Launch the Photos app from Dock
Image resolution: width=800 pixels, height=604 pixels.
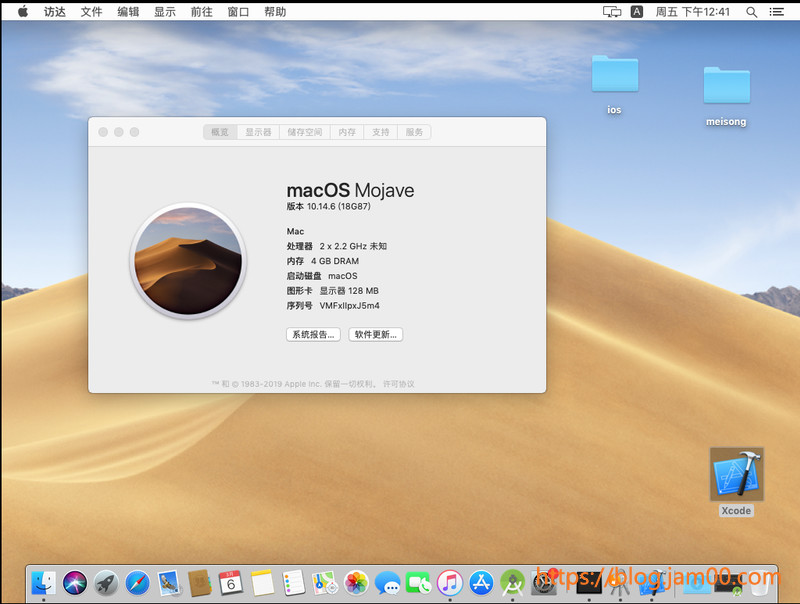click(x=355, y=582)
